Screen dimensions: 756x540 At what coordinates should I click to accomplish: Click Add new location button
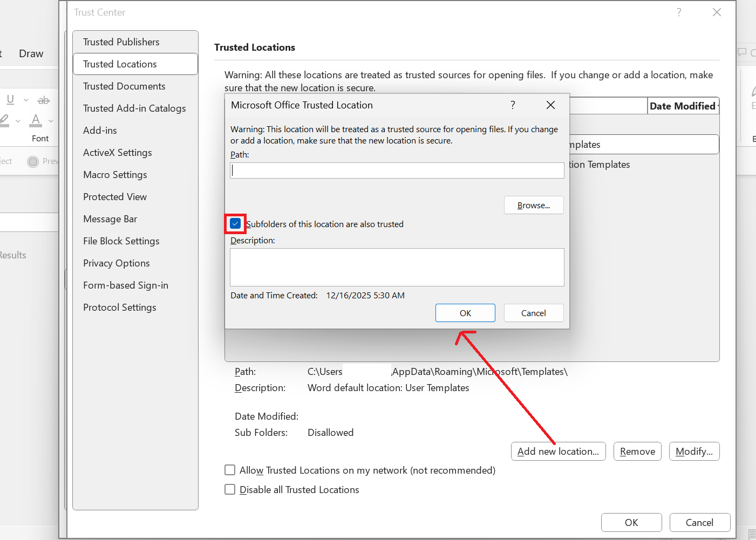pyautogui.click(x=559, y=452)
